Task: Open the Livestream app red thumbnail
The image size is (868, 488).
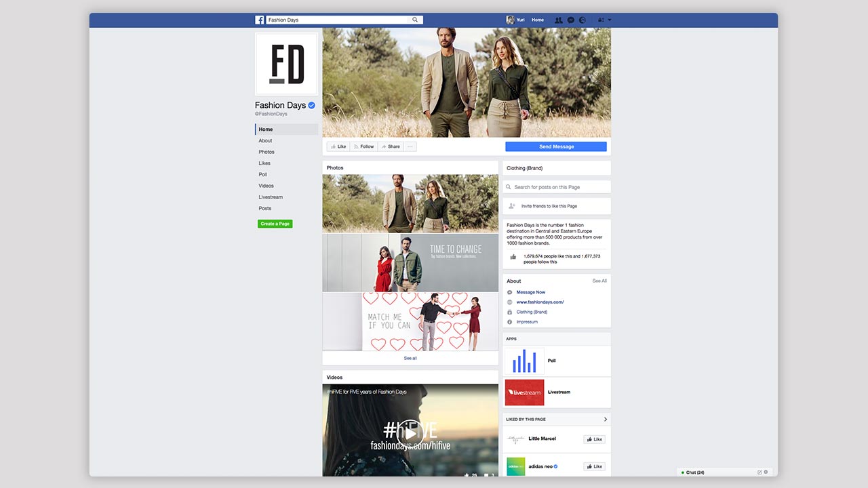Action: pos(525,392)
